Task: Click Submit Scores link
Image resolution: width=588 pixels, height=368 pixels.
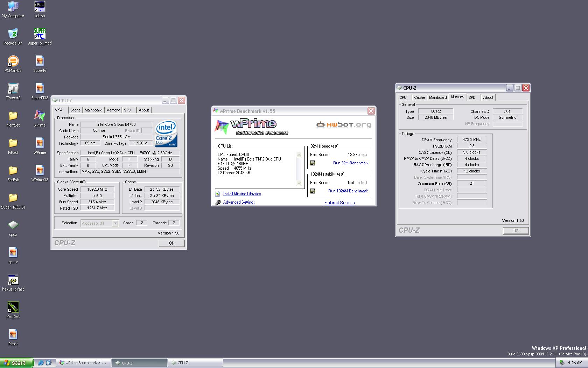Action: coord(339,203)
